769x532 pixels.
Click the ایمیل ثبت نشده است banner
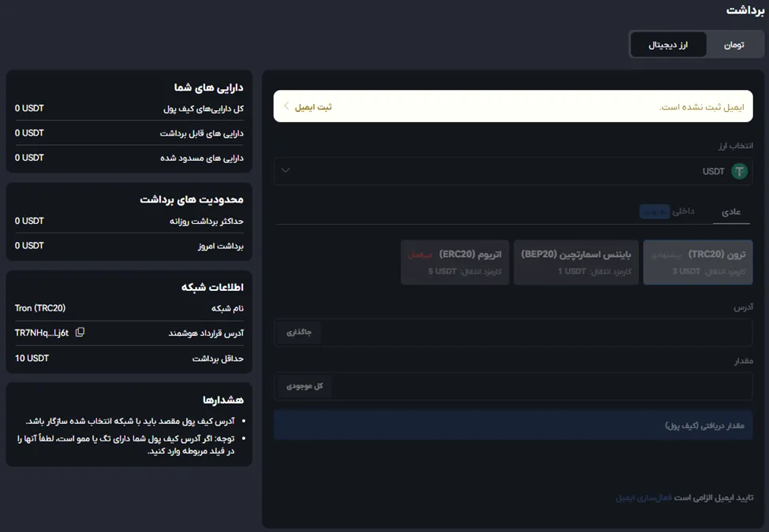pyautogui.click(x=513, y=106)
